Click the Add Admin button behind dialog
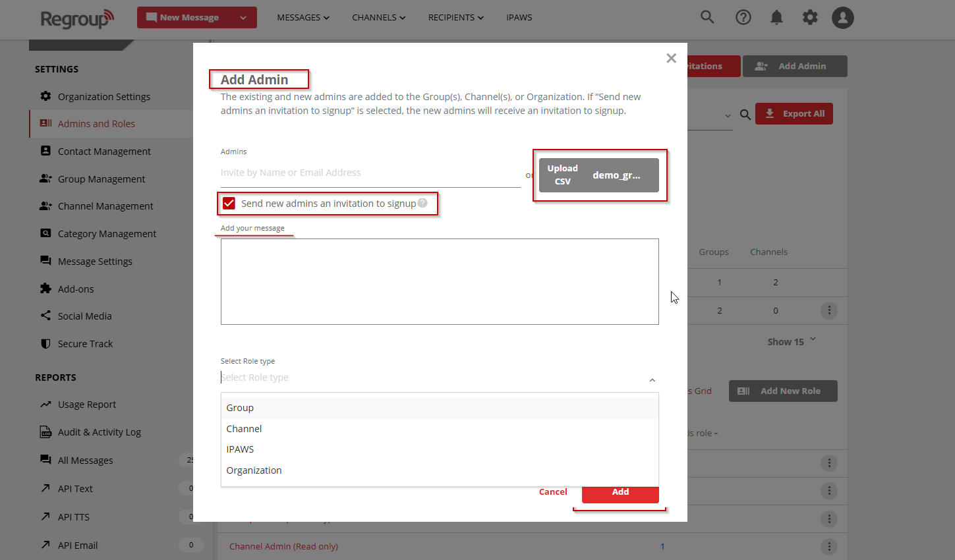This screenshot has width=955, height=560. pyautogui.click(x=795, y=66)
